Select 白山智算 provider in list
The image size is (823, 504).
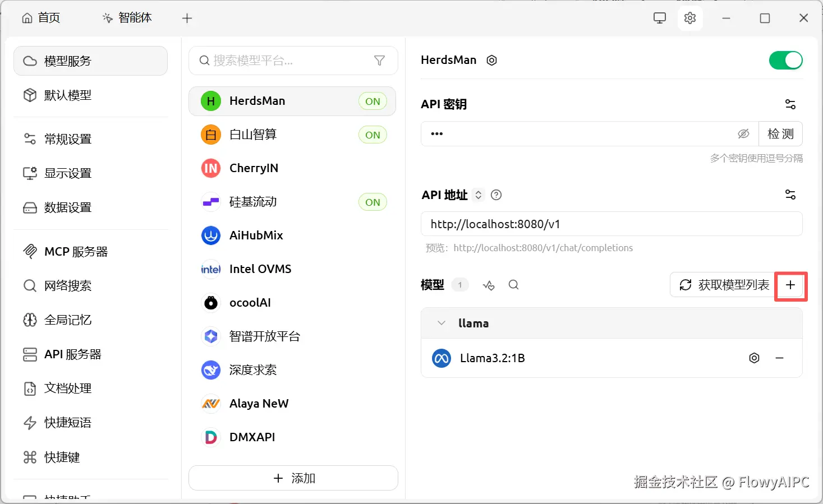[292, 135]
